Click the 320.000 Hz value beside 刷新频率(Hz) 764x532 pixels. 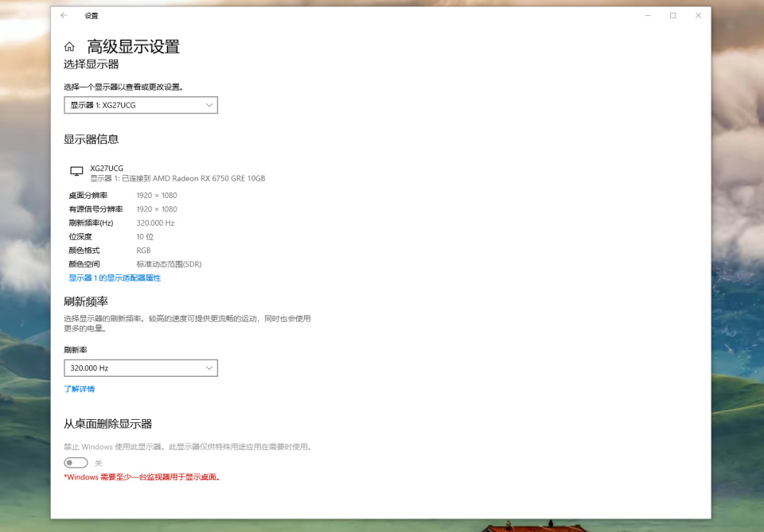coord(155,223)
